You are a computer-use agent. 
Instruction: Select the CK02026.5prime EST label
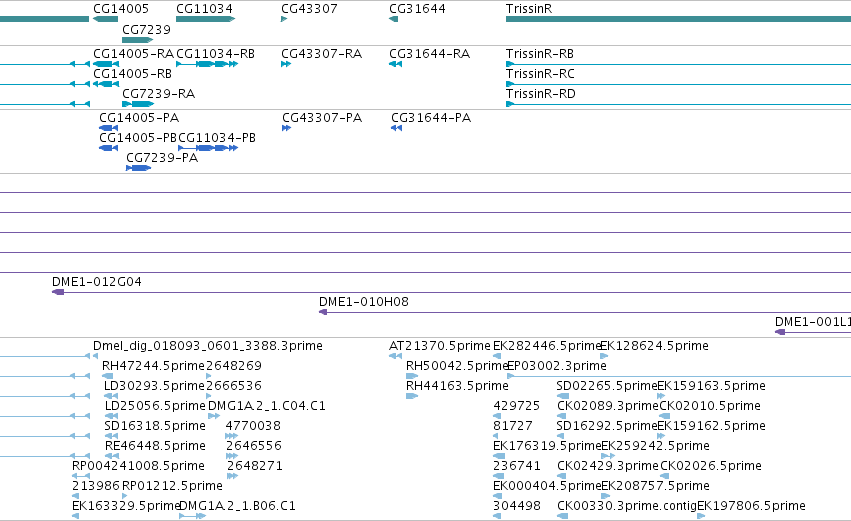coord(710,466)
